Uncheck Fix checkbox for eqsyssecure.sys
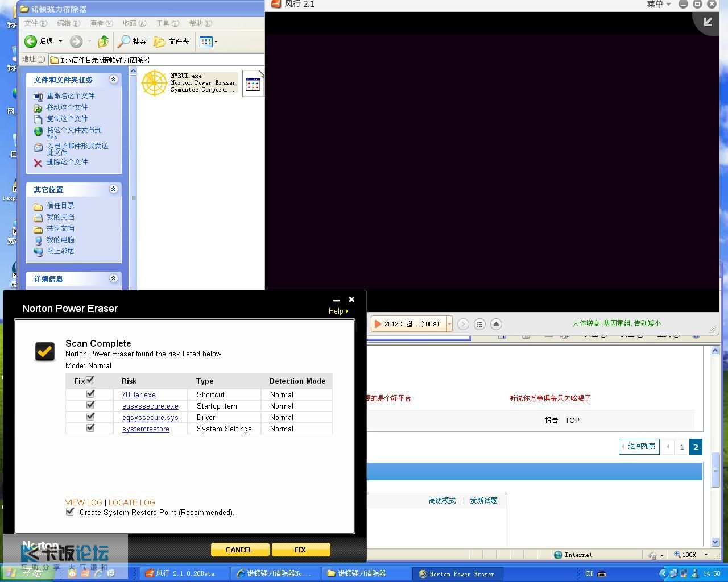728x582 pixels. pos(90,416)
